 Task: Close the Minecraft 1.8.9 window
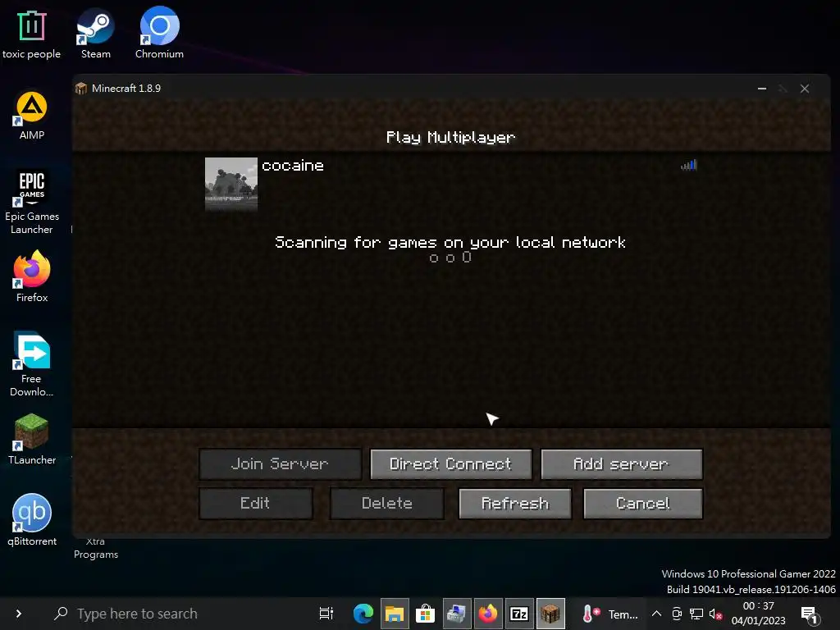tap(804, 89)
